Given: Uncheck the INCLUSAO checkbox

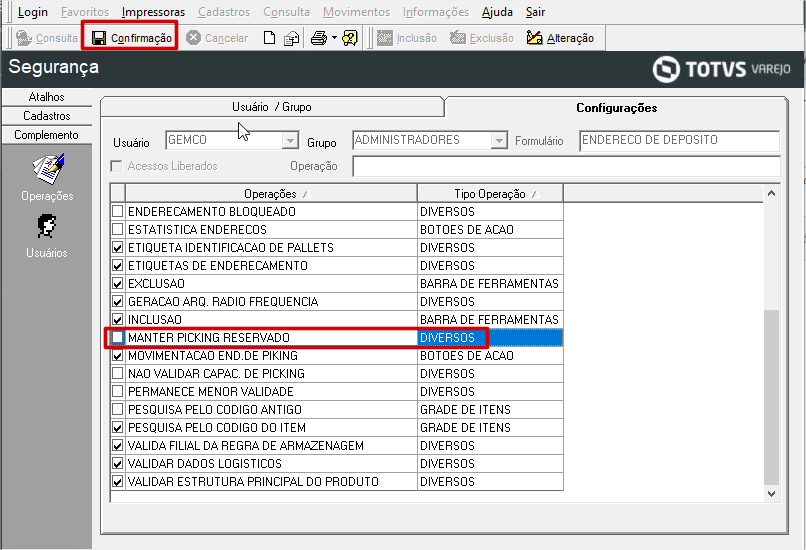Looking at the screenshot, I should pyautogui.click(x=118, y=319).
